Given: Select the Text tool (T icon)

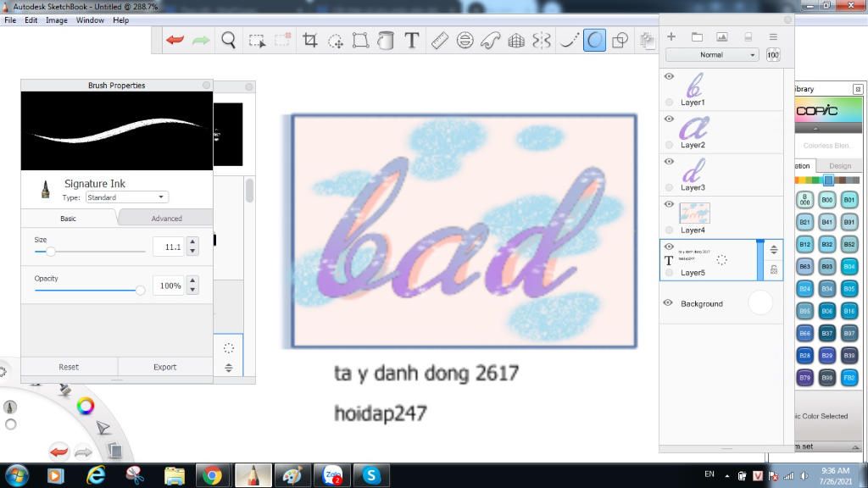Looking at the screenshot, I should coord(411,41).
